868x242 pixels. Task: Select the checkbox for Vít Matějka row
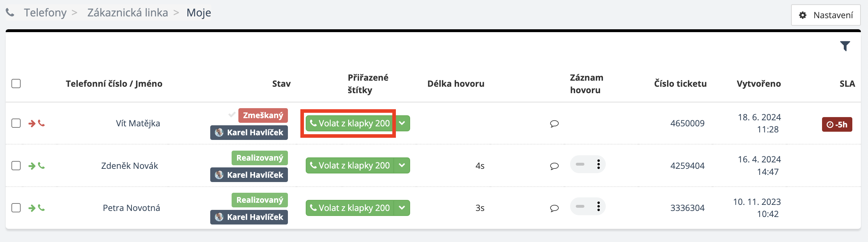[x=16, y=123]
